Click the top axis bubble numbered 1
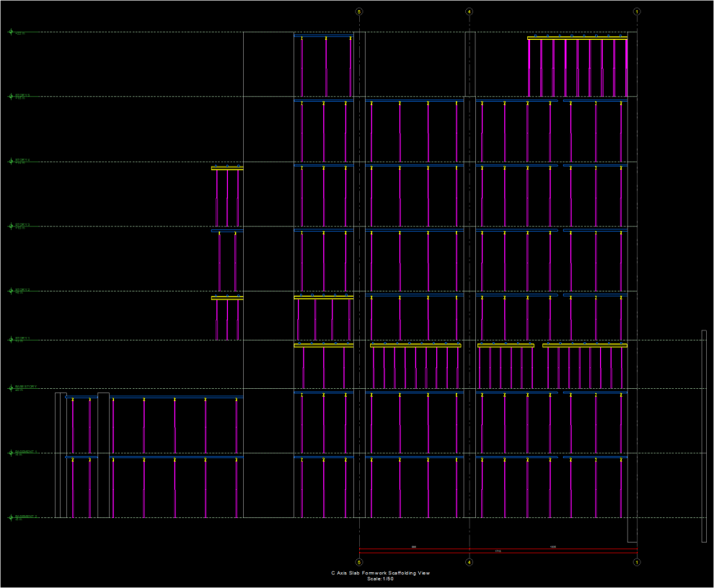 637,12
